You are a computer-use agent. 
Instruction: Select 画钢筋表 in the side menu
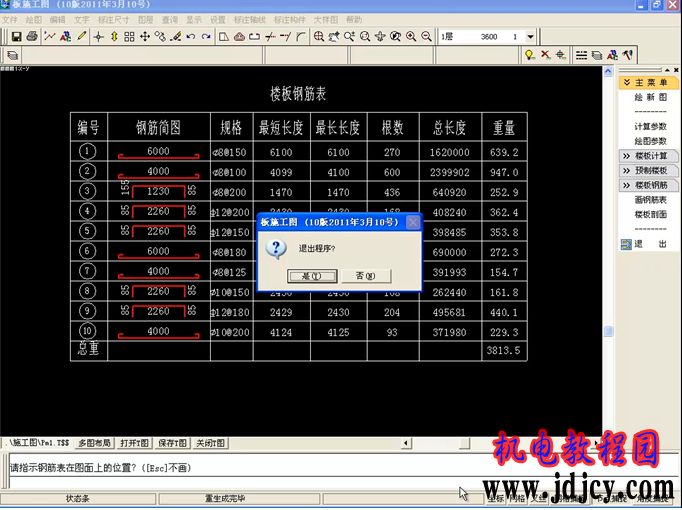(650, 200)
